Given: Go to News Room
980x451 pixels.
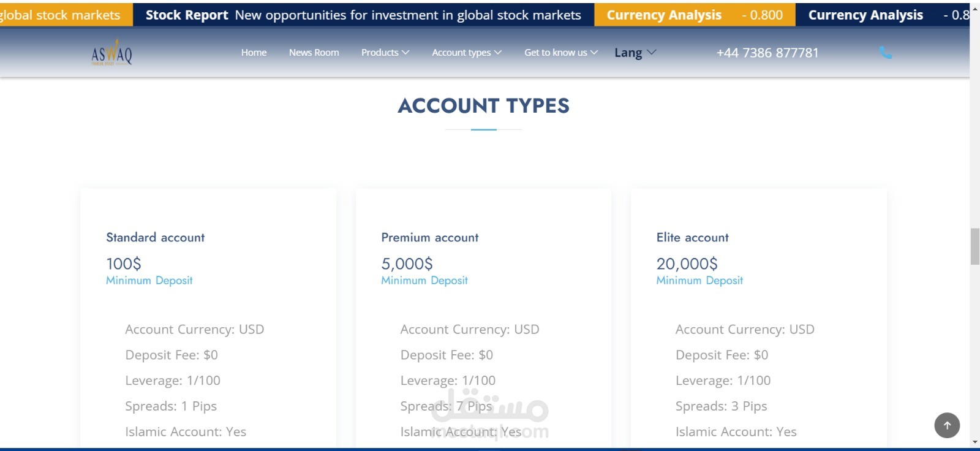Looking at the screenshot, I should (x=314, y=53).
